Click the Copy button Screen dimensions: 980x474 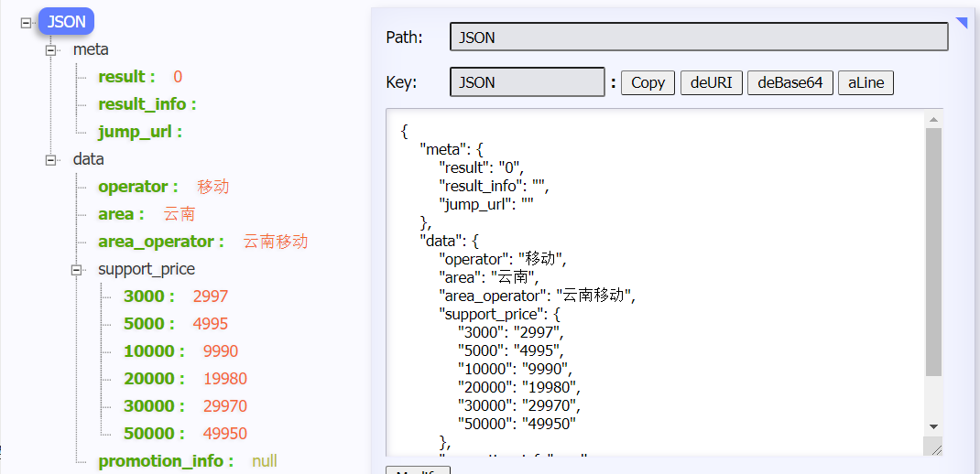click(x=648, y=82)
